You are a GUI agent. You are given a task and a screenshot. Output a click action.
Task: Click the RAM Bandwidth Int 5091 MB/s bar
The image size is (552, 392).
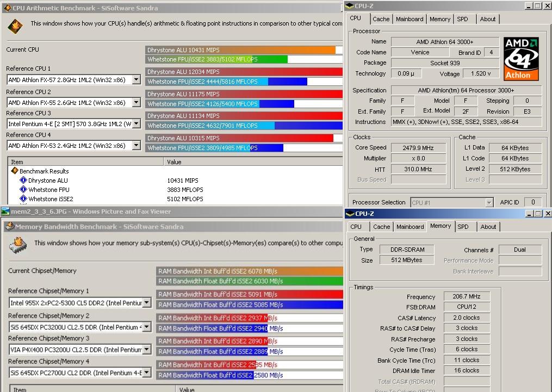(x=250, y=294)
